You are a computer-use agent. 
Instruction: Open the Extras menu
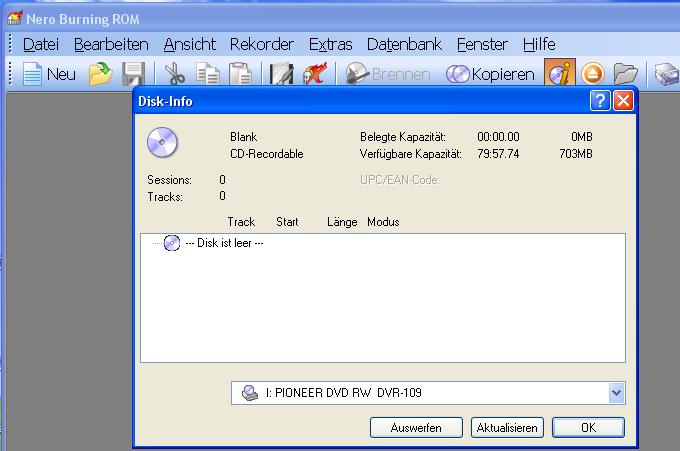pos(330,44)
